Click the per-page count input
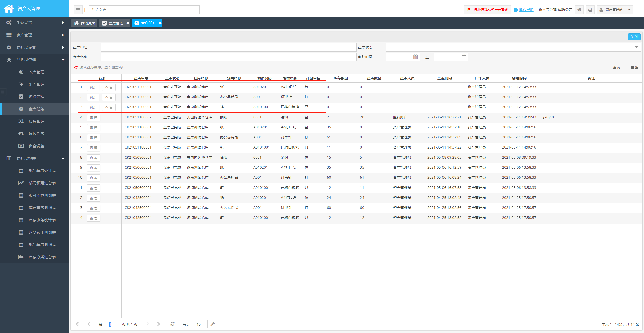 [x=200, y=324]
